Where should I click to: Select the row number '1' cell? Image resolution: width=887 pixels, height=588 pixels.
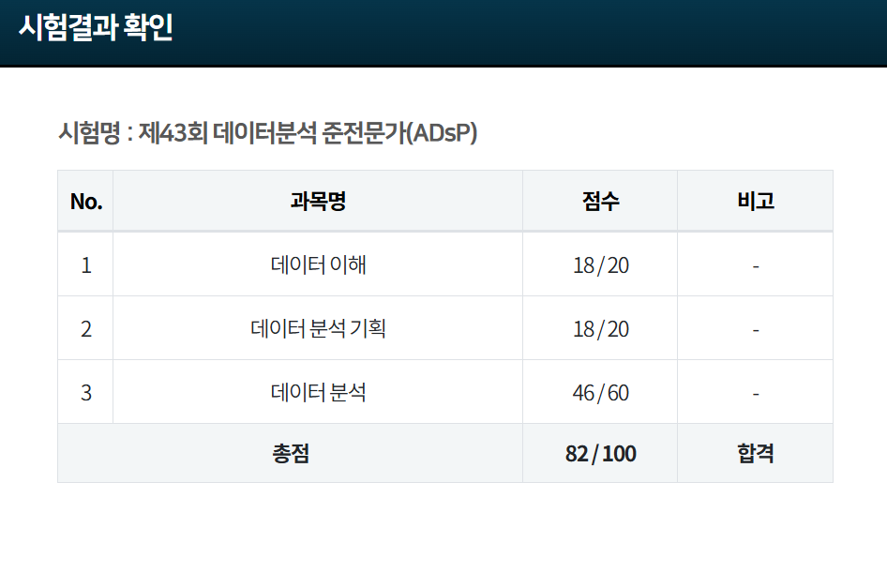(x=86, y=264)
